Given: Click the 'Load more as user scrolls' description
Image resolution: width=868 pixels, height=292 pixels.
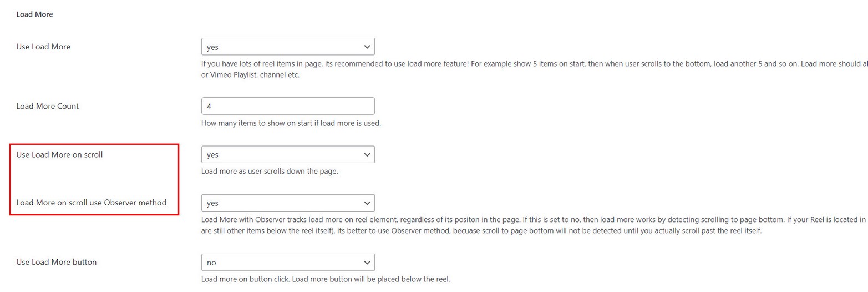Looking at the screenshot, I should coord(270,171).
